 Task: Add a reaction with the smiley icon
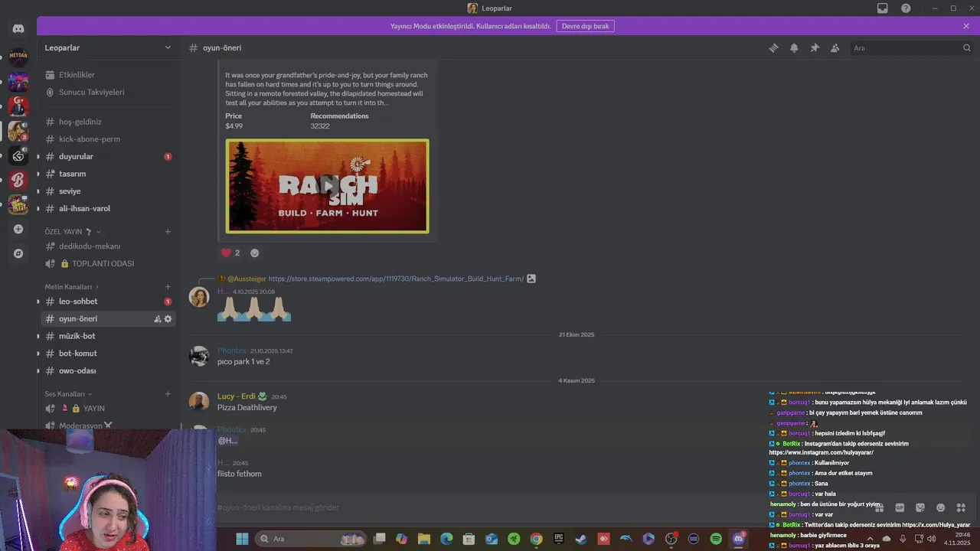pyautogui.click(x=255, y=253)
